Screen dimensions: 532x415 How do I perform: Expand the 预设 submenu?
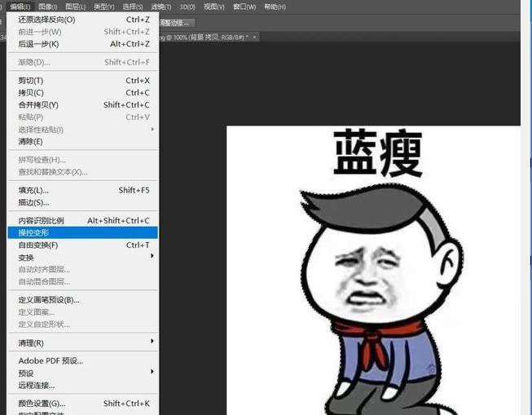click(x=83, y=373)
